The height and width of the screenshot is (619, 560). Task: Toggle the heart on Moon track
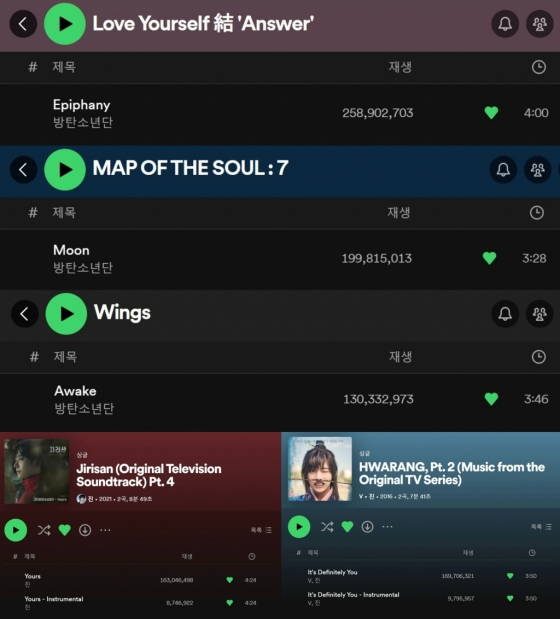point(489,258)
